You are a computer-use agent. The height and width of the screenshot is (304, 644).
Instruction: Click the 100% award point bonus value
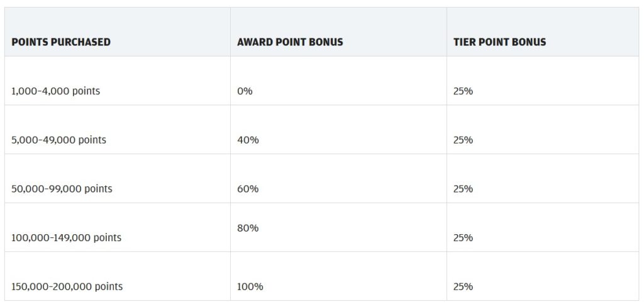point(250,287)
